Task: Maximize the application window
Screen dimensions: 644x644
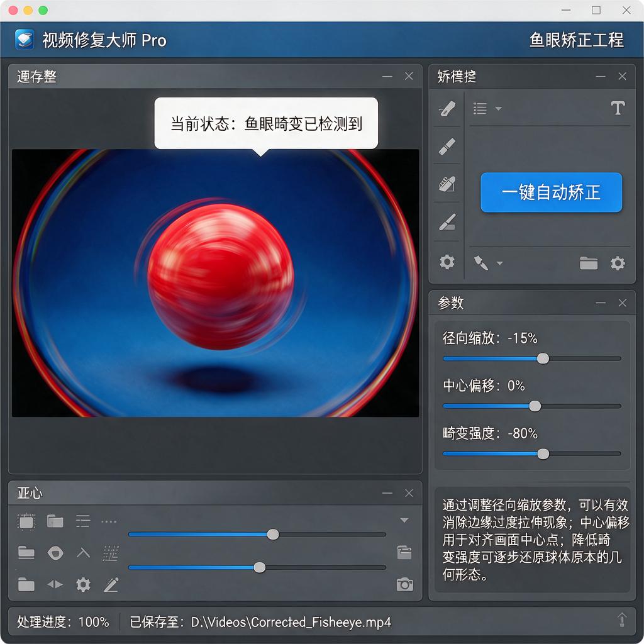Action: pyautogui.click(x=596, y=10)
